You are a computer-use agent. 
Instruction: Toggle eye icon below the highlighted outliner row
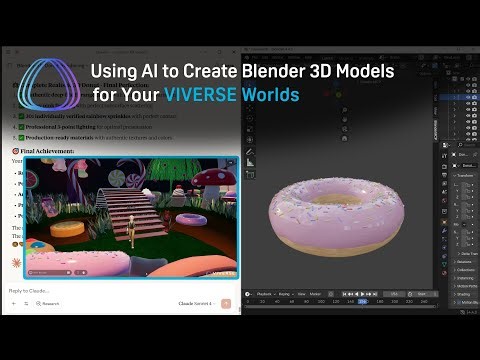click(x=468, y=103)
